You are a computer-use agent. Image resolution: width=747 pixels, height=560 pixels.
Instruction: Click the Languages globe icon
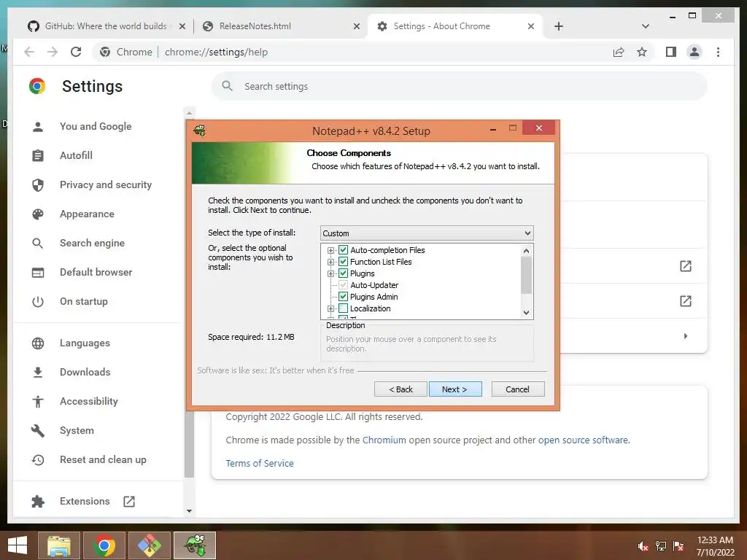click(38, 343)
